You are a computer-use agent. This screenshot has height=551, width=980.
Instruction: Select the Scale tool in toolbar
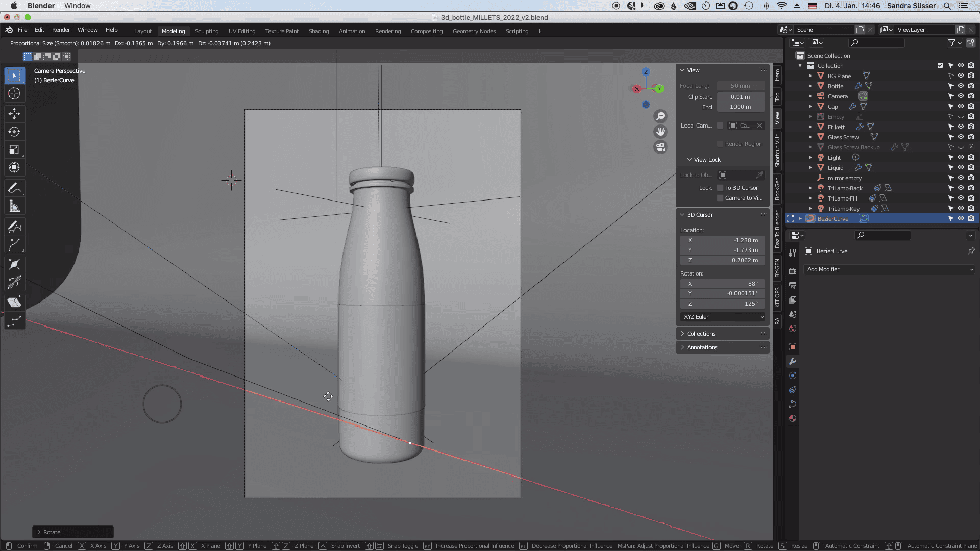click(14, 149)
